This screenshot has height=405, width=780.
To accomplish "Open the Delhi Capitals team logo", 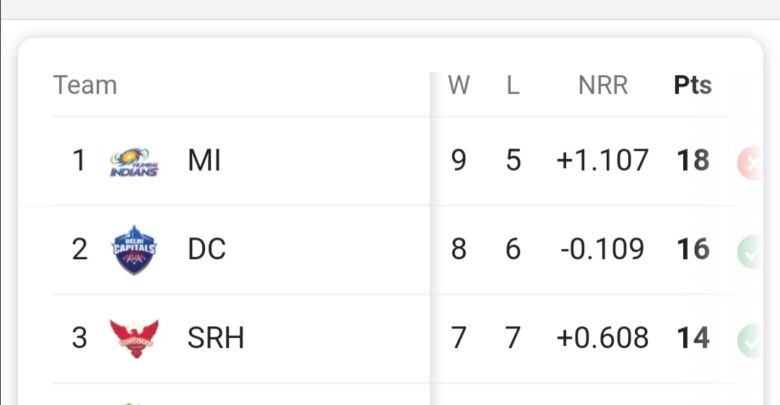I will (134, 250).
